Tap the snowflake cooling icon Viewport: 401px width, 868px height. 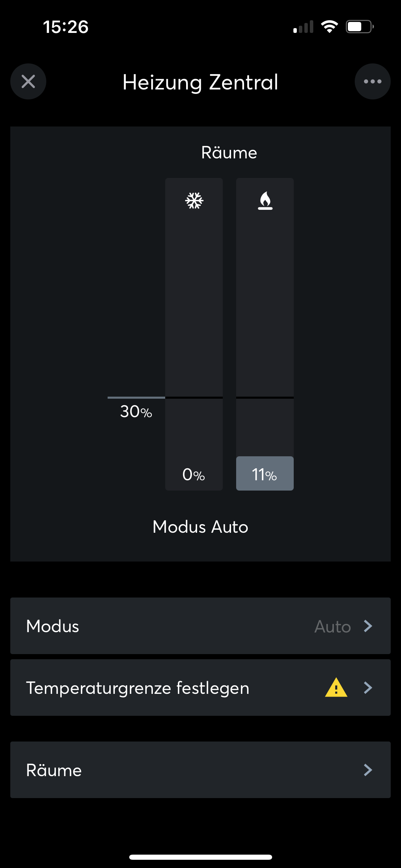pyautogui.click(x=194, y=201)
